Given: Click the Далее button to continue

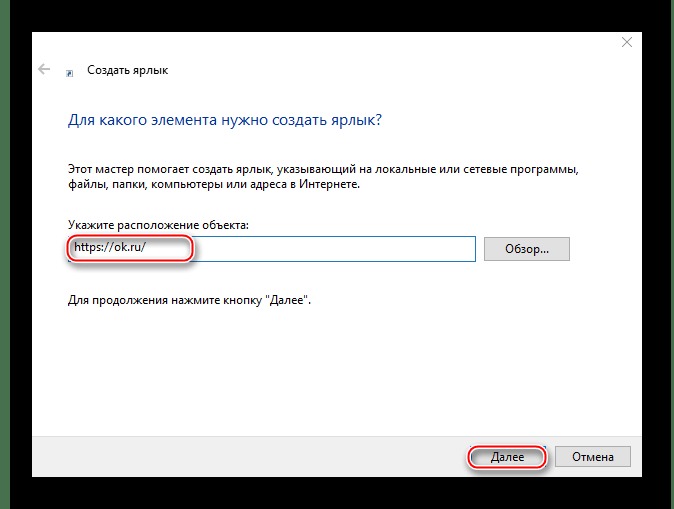Looking at the screenshot, I should (x=507, y=457).
